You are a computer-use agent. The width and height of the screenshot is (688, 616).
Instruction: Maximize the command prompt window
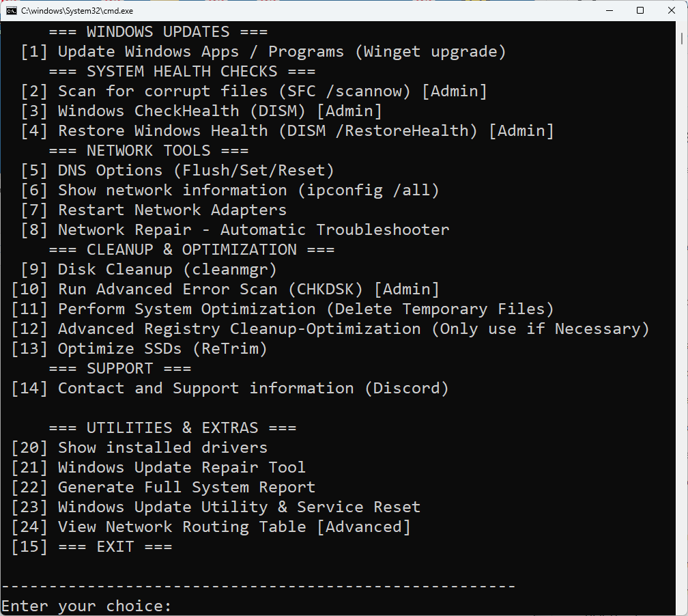pos(640,10)
